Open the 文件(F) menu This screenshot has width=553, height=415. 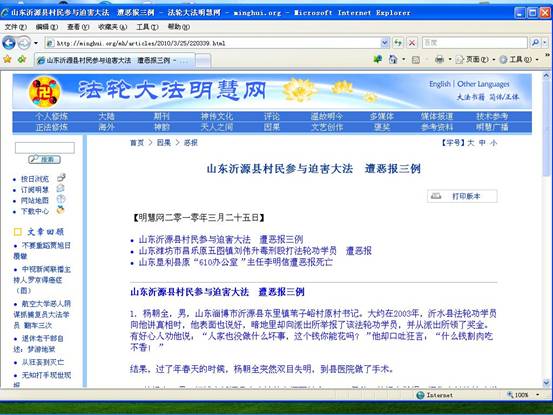[16, 27]
